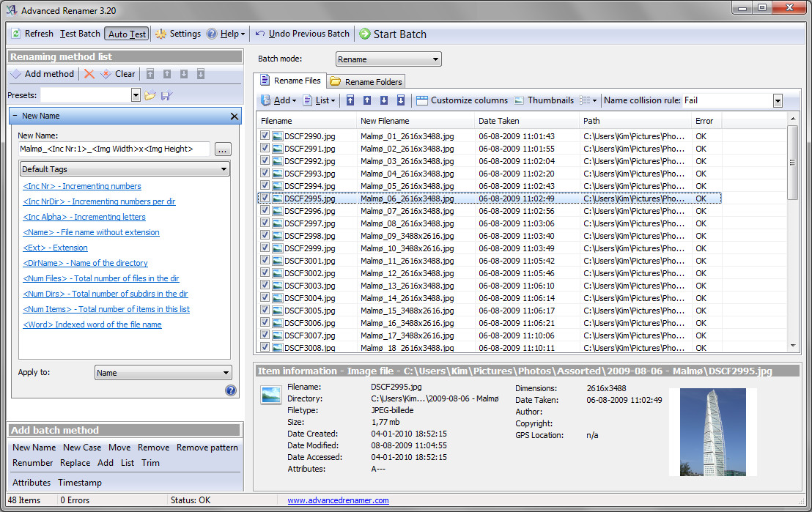Viewport: 812px width, 512px height.
Task: Toggle the Auto Test button
Action: 127,34
